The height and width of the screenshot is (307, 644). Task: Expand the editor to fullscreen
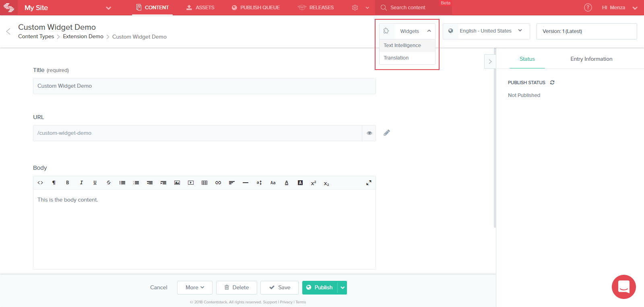(x=369, y=183)
